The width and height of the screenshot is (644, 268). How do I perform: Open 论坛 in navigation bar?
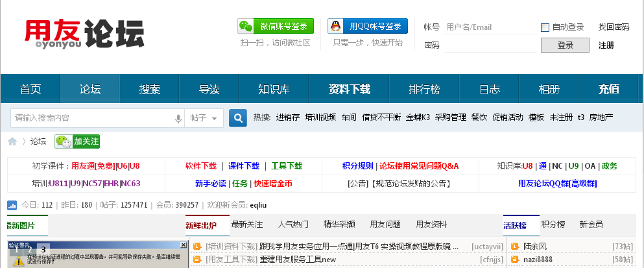pyautogui.click(x=90, y=89)
